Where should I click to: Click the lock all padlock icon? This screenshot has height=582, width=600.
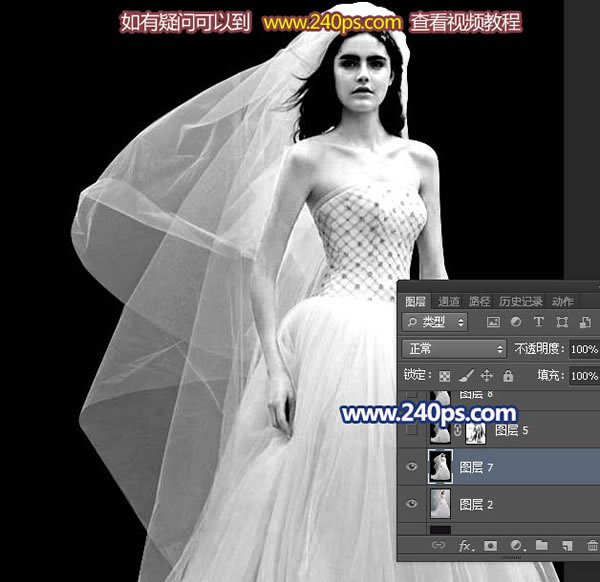tap(508, 376)
